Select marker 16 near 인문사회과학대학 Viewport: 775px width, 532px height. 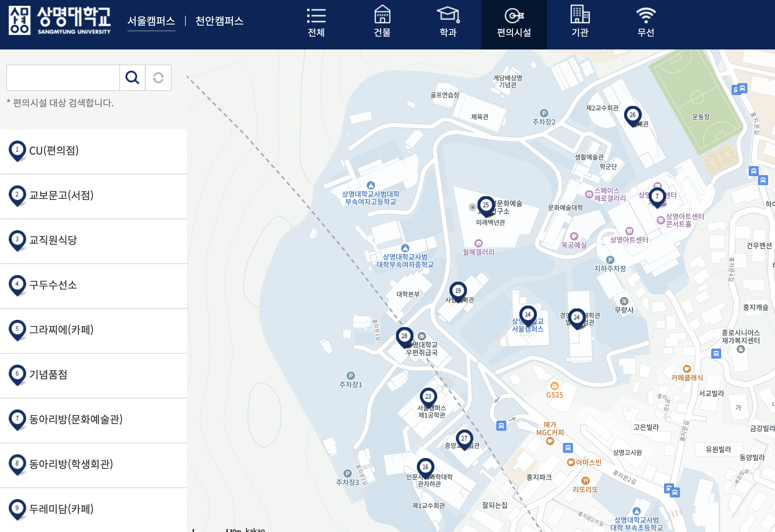(426, 467)
